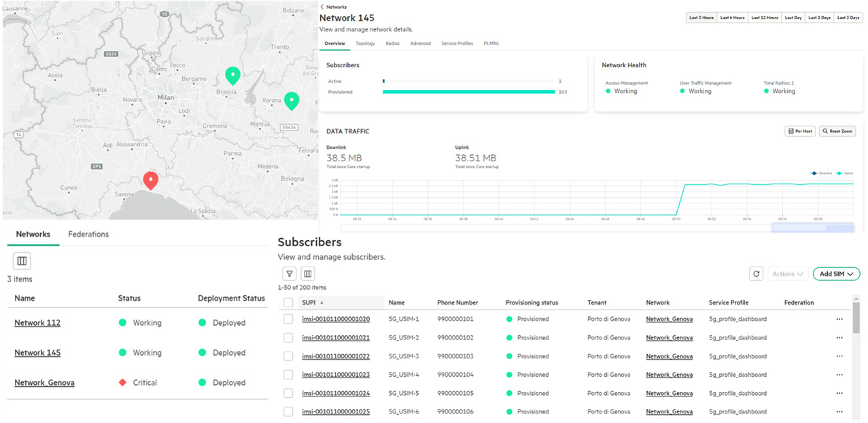Open subscribers column settings icon
Image resolution: width=868 pixels, height=423 pixels.
[x=307, y=273]
